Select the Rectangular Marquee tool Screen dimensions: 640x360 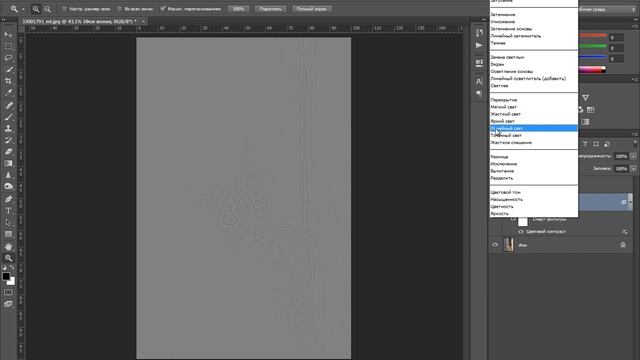(8, 47)
